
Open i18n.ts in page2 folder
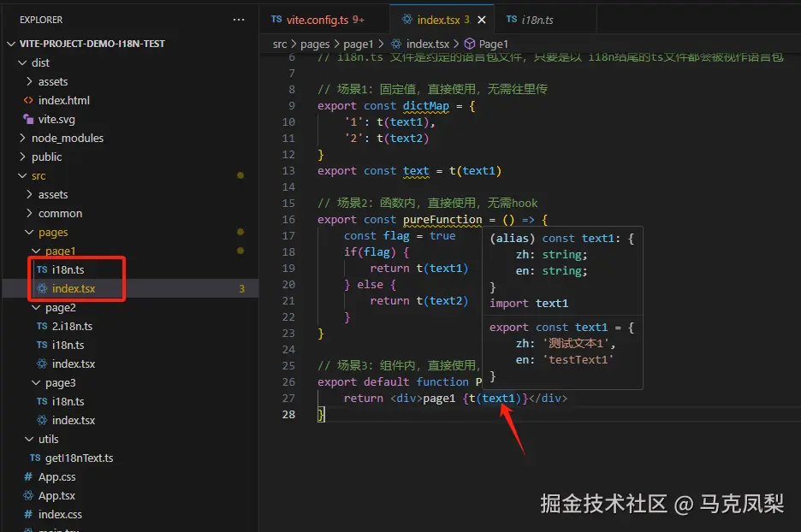click(x=68, y=346)
